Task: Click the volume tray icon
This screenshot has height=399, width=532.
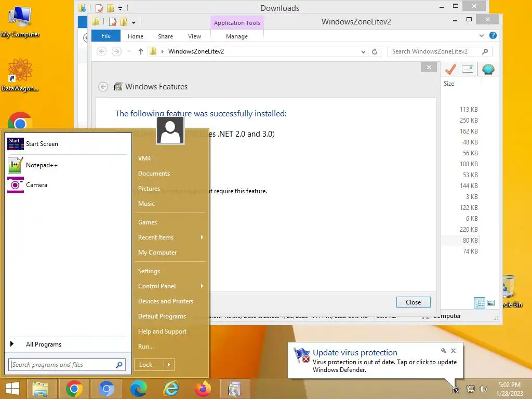Action: pyautogui.click(x=483, y=389)
